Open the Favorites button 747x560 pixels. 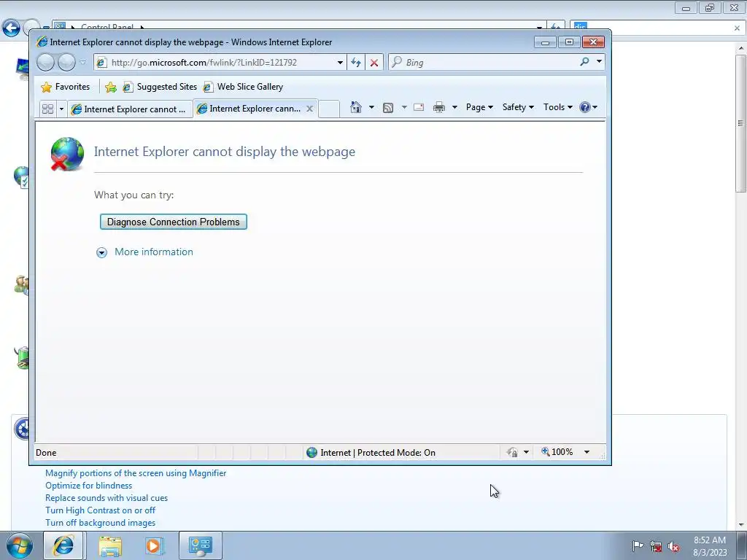click(x=66, y=87)
